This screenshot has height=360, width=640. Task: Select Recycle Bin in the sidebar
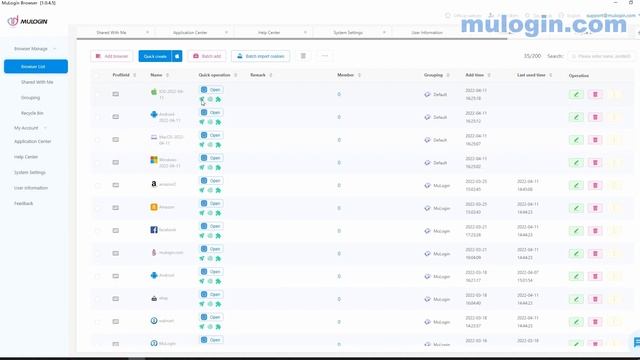(32, 113)
